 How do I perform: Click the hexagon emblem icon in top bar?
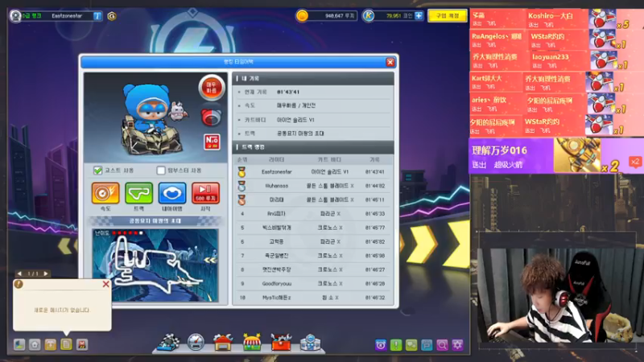coord(111,16)
